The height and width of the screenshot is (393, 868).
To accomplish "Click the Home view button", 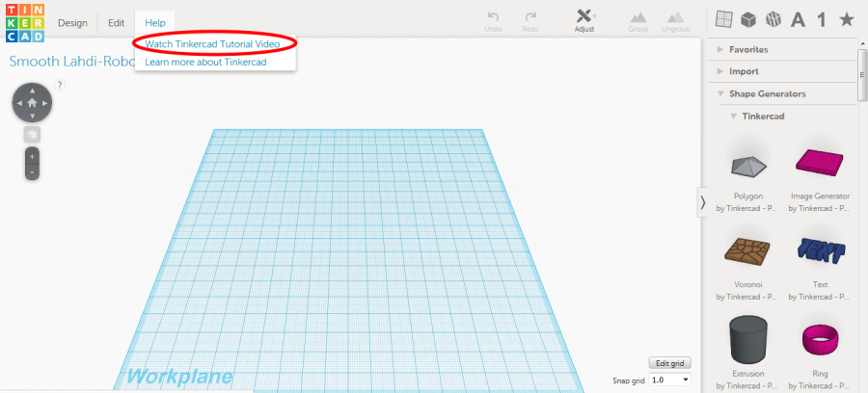I will 32,101.
